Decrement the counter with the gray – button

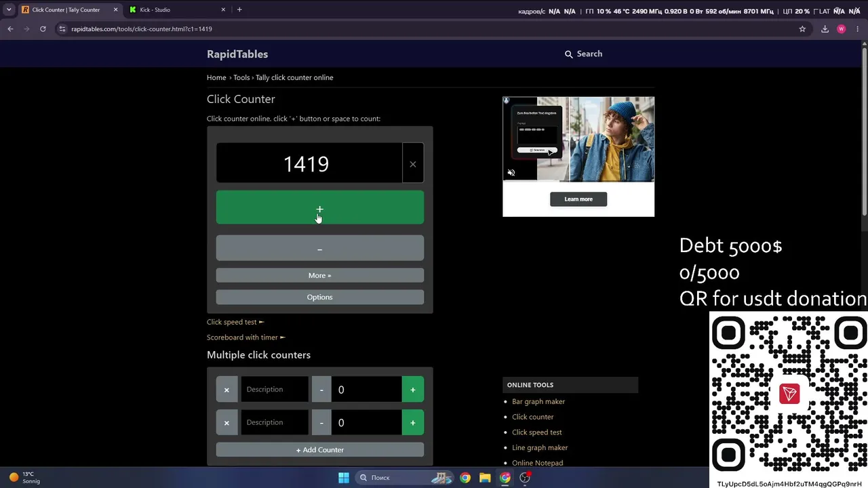coord(320,249)
